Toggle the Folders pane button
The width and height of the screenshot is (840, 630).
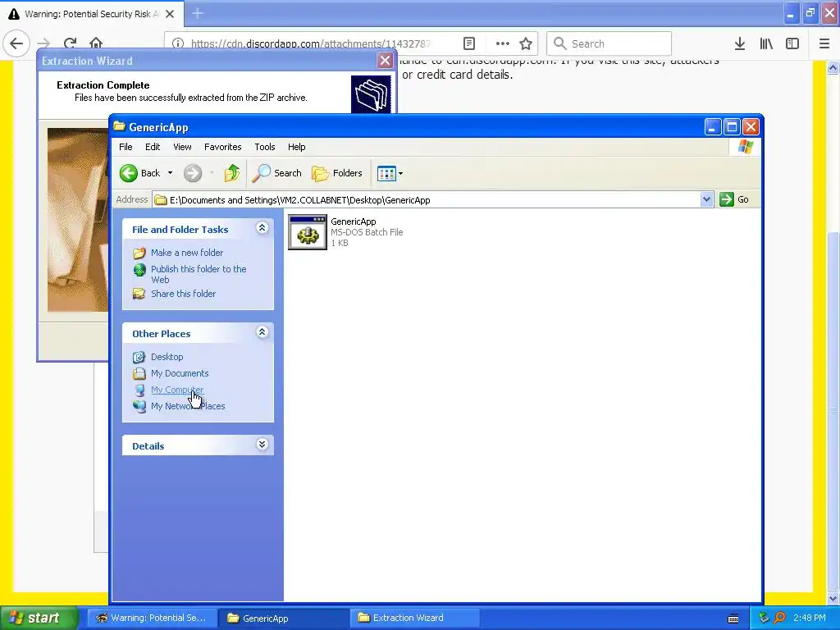337,173
